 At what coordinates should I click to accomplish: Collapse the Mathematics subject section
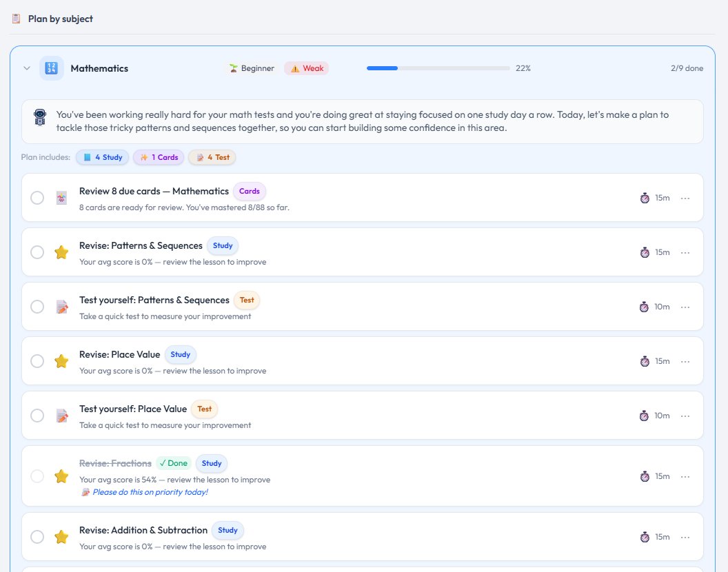pyautogui.click(x=27, y=68)
